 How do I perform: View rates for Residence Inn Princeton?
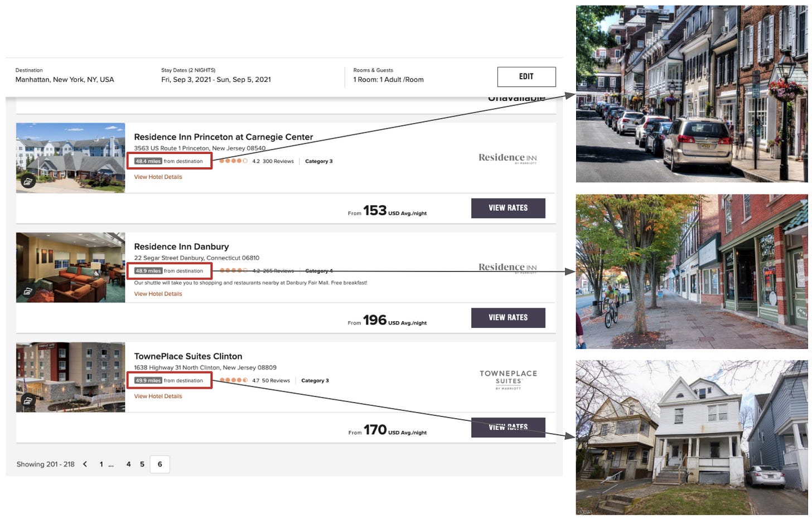tap(508, 208)
